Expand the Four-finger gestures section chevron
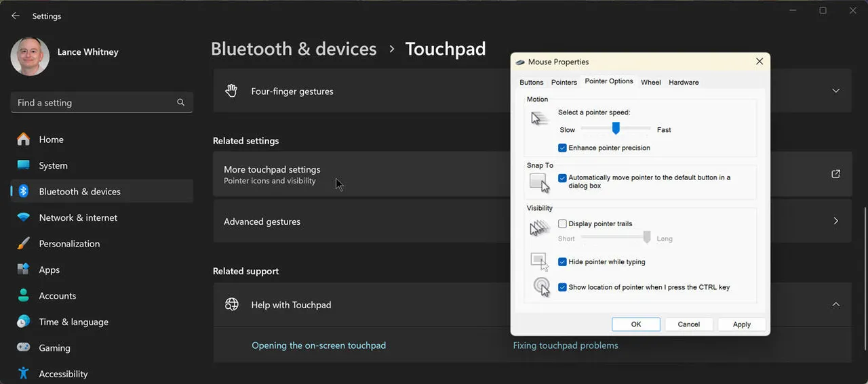868x384 pixels. (x=835, y=91)
